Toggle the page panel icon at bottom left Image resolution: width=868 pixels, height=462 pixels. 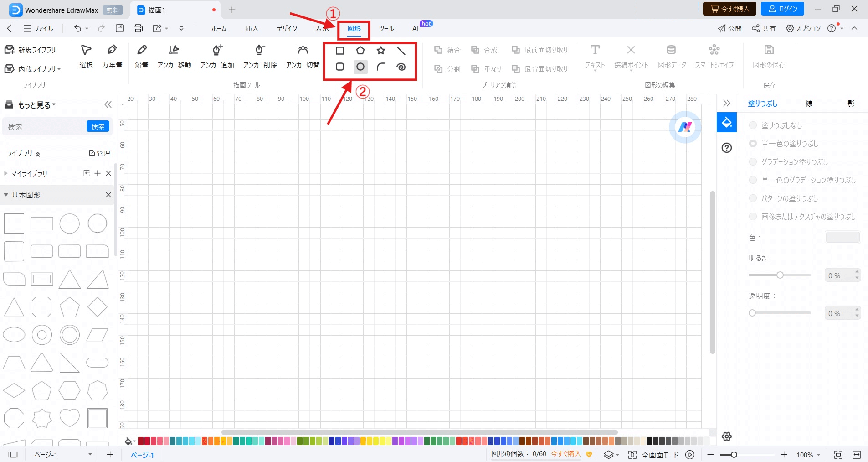[x=14, y=455]
